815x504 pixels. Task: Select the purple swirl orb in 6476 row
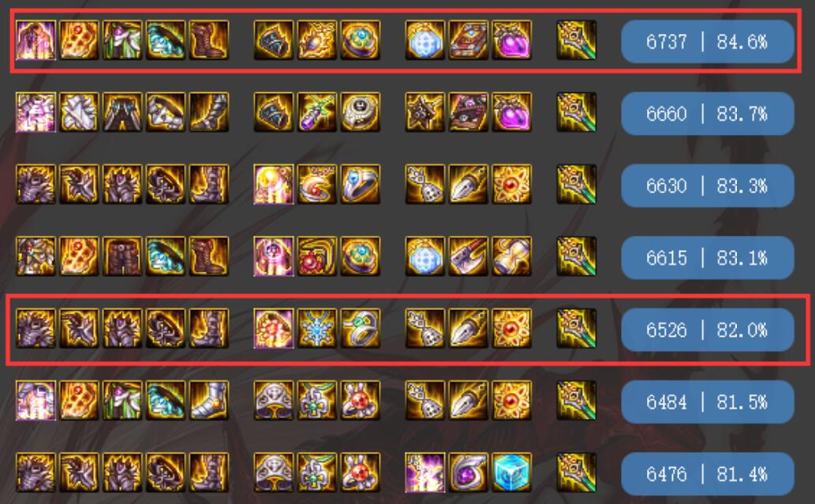click(469, 472)
